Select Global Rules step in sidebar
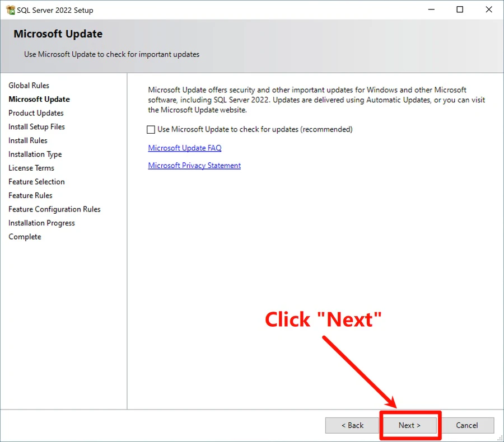Image resolution: width=504 pixels, height=442 pixels. [29, 86]
